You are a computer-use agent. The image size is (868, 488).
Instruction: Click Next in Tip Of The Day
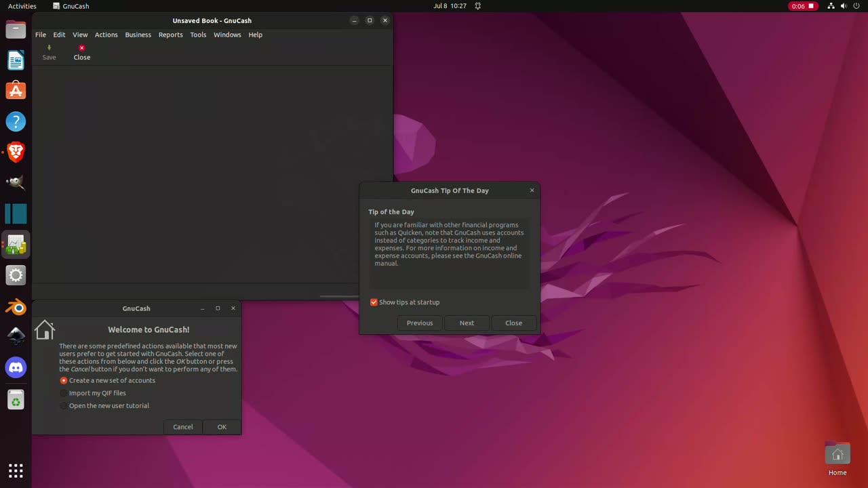pos(467,323)
